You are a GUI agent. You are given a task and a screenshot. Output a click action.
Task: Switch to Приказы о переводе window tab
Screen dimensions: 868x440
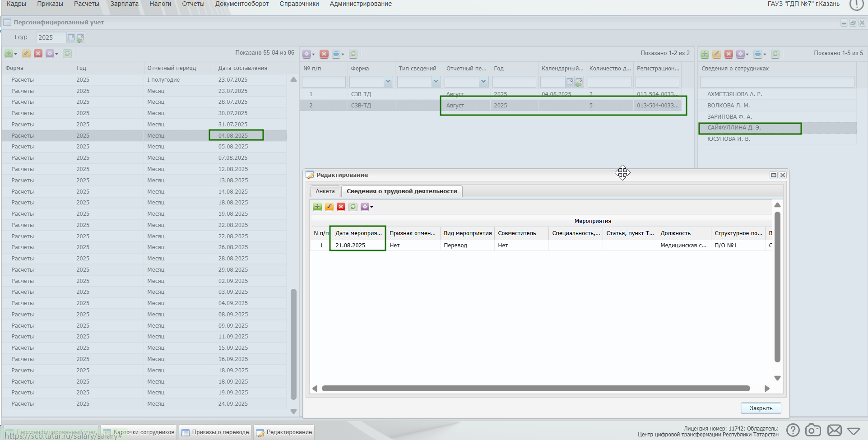point(215,432)
